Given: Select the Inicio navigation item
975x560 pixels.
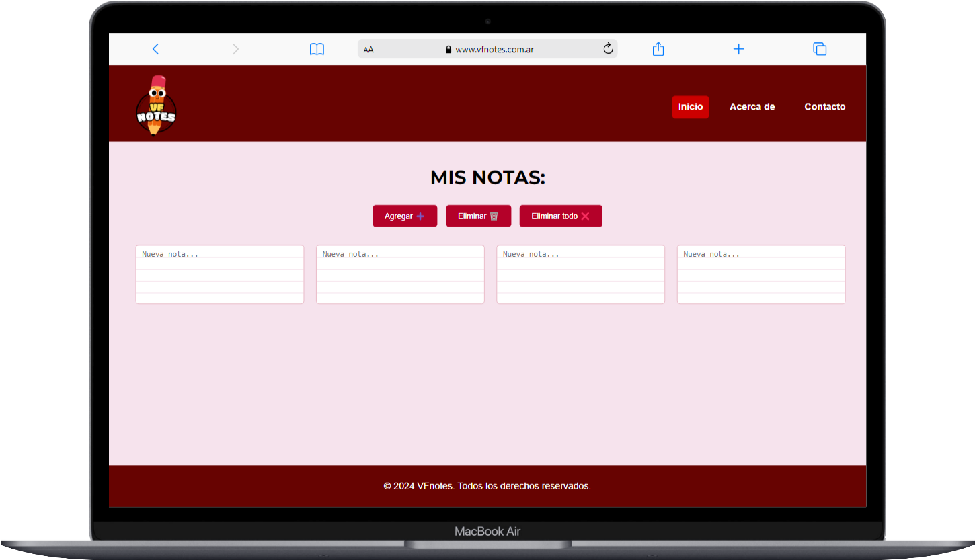Looking at the screenshot, I should point(691,107).
